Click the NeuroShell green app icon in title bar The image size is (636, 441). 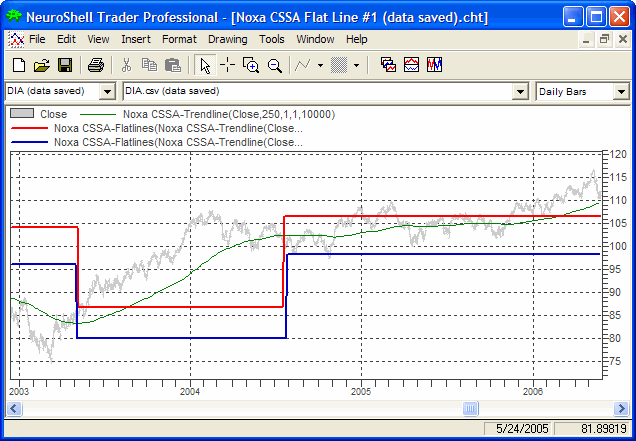click(14, 16)
